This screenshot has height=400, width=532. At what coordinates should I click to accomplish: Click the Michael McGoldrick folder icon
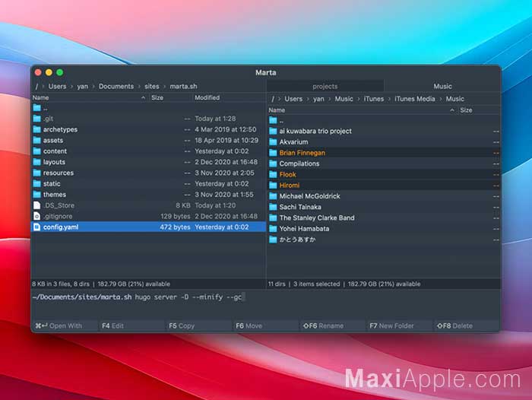click(273, 196)
